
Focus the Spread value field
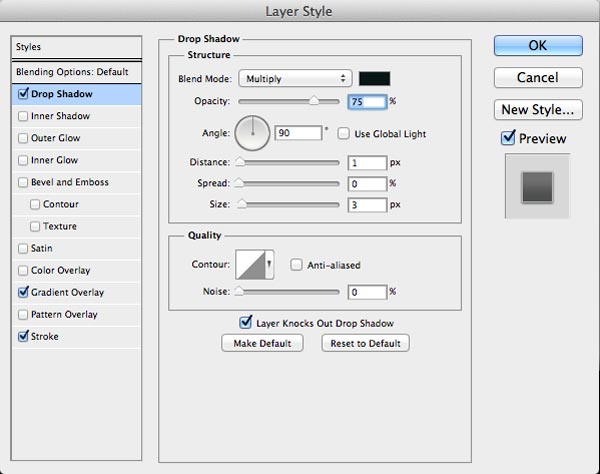[x=367, y=184]
